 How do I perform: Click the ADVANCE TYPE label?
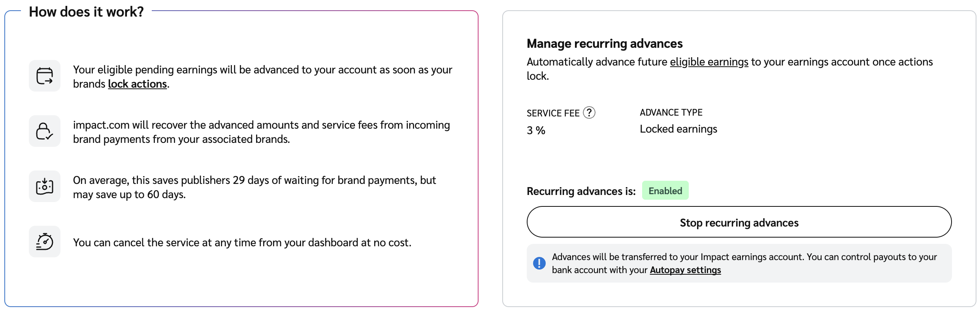point(671,112)
